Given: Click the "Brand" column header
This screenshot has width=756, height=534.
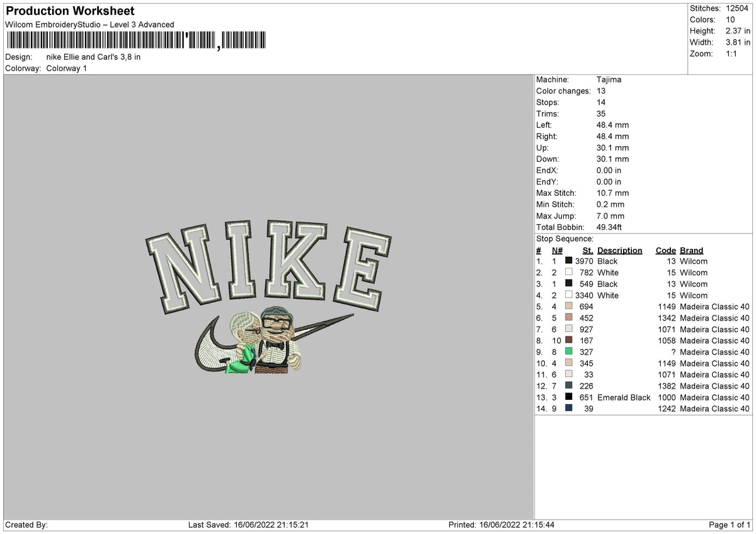Looking at the screenshot, I should point(692,250).
